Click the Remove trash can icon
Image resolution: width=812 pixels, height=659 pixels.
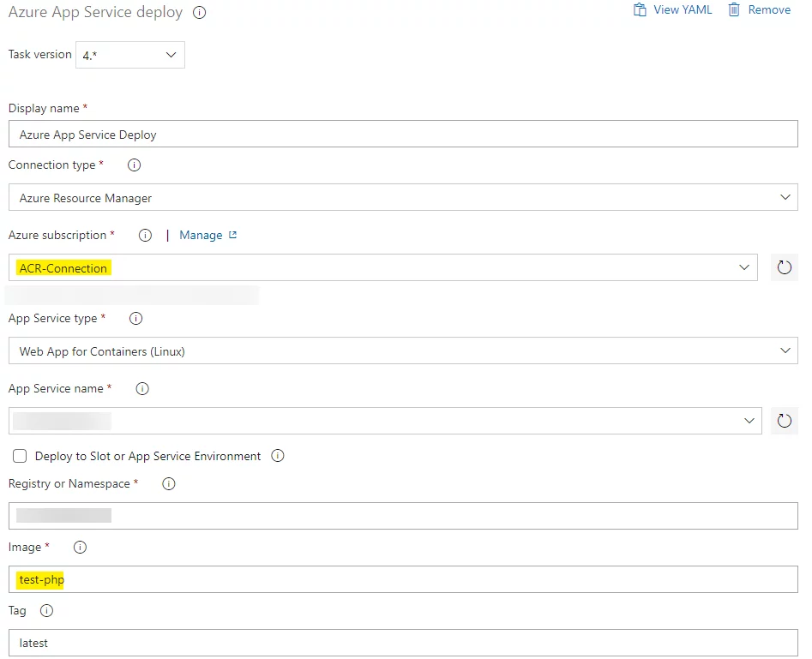click(734, 9)
